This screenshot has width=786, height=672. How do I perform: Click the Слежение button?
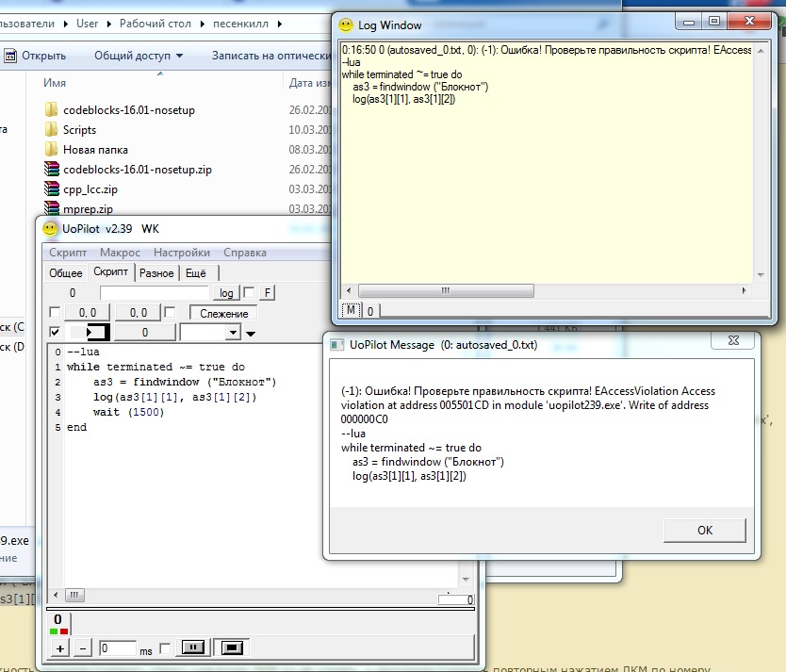223,313
